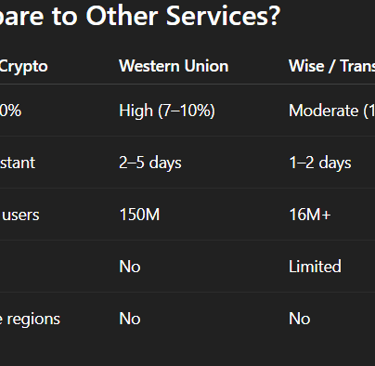This screenshot has width=375, height=366.
Task: Click Wise's No in the regions row
Action: click(x=299, y=319)
